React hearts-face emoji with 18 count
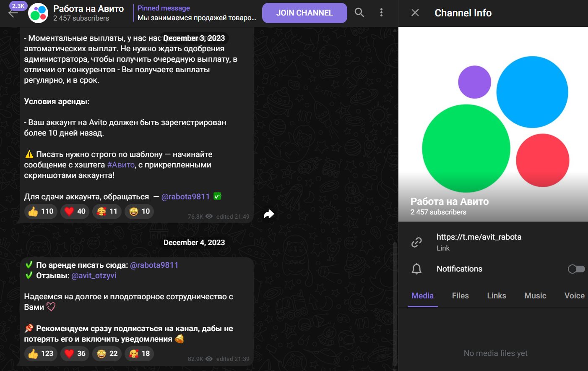The height and width of the screenshot is (371, 588). 139,353
